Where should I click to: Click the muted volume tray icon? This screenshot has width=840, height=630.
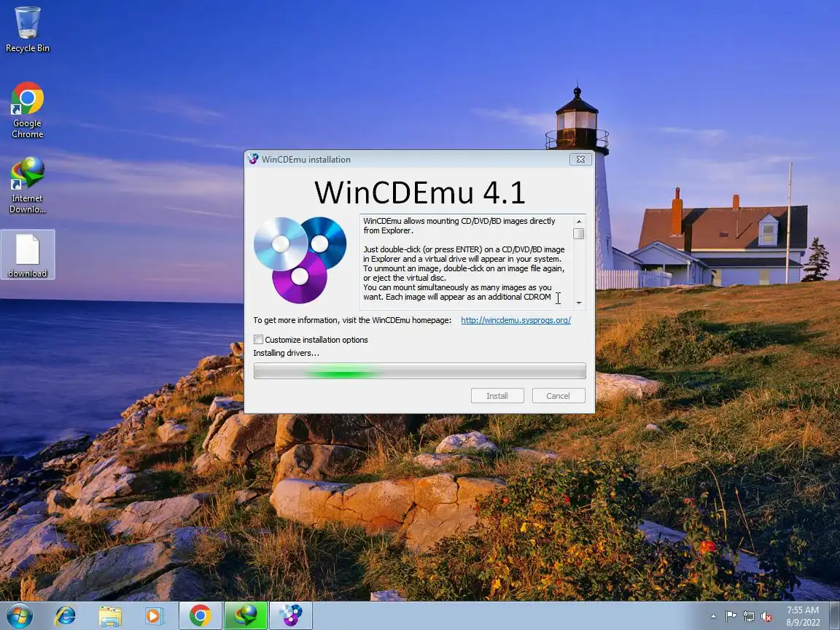click(x=766, y=617)
